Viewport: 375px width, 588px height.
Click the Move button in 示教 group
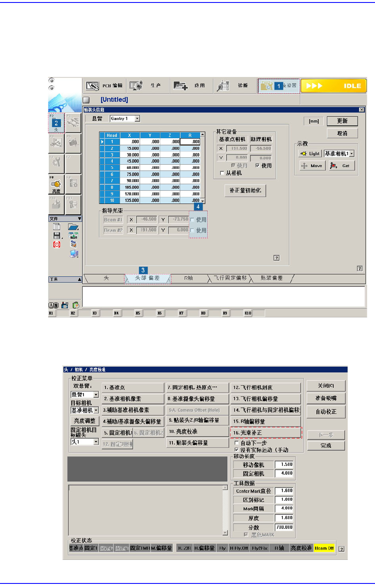pos(312,166)
